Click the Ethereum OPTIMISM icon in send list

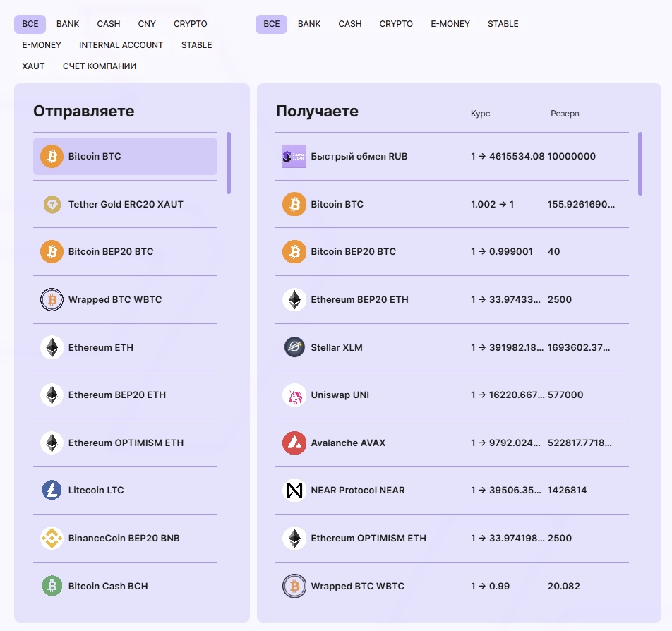click(52, 443)
